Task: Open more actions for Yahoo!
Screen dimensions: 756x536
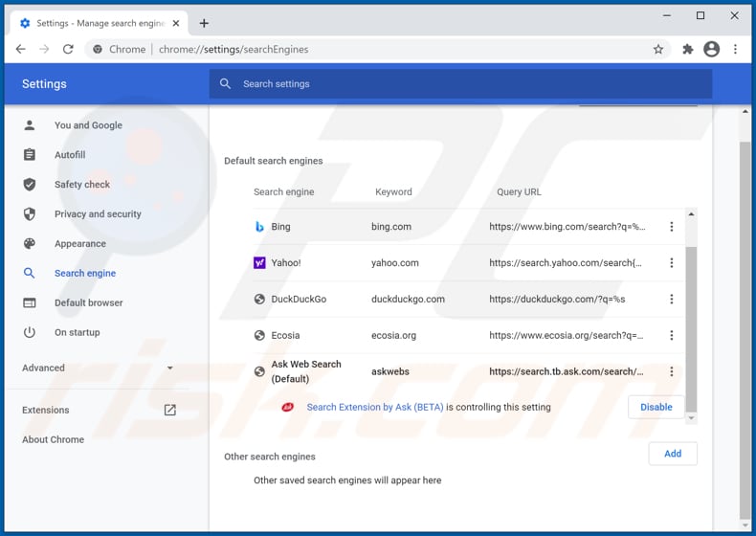Action: pos(672,263)
